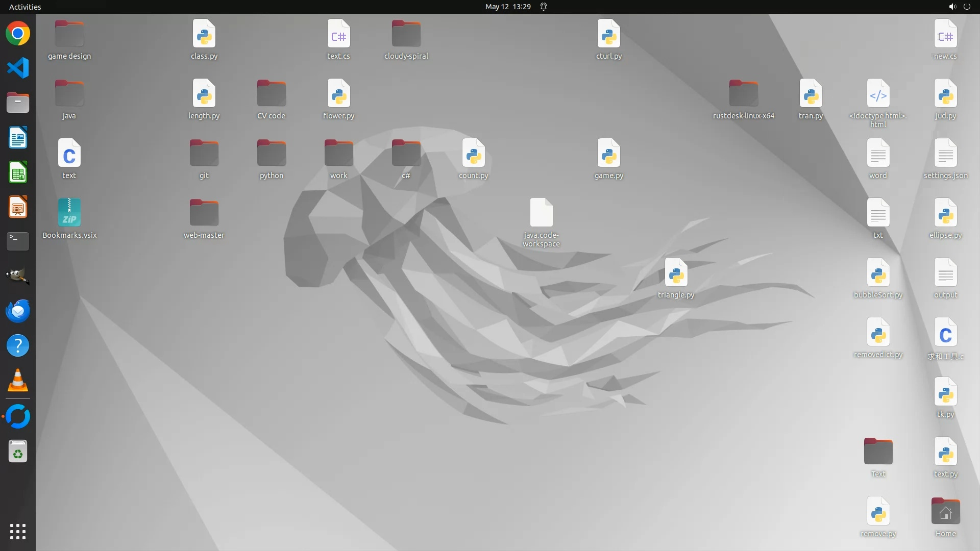Open LibreOffice Impress in the dock

tap(18, 207)
